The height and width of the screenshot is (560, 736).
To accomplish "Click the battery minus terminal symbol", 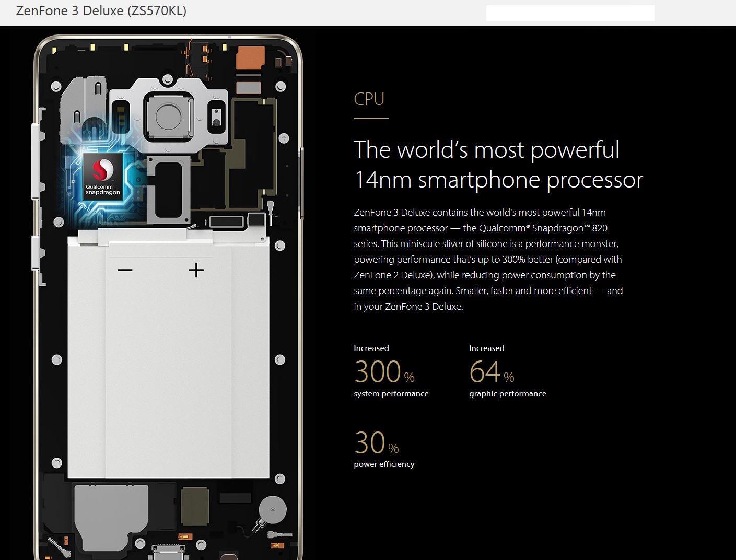I will tap(125, 270).
